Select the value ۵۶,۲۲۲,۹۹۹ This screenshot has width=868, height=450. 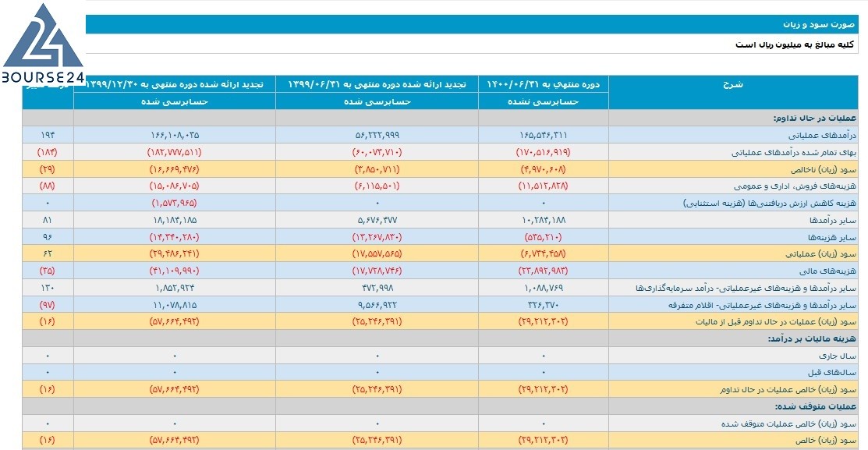(377, 135)
